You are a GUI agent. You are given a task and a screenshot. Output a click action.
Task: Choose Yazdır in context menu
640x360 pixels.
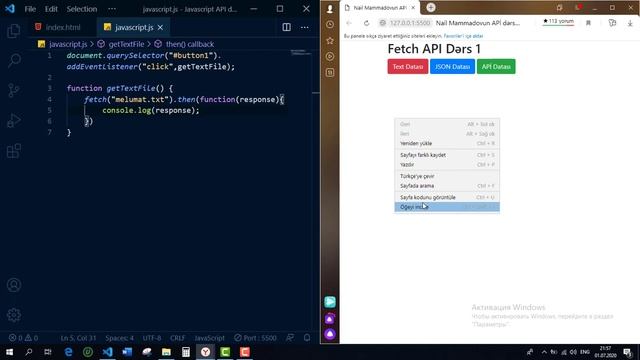click(447, 164)
